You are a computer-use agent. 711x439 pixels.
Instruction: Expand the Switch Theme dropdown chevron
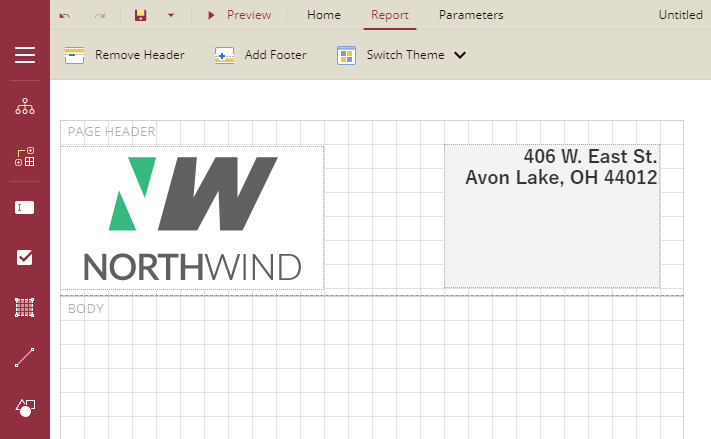tap(460, 55)
